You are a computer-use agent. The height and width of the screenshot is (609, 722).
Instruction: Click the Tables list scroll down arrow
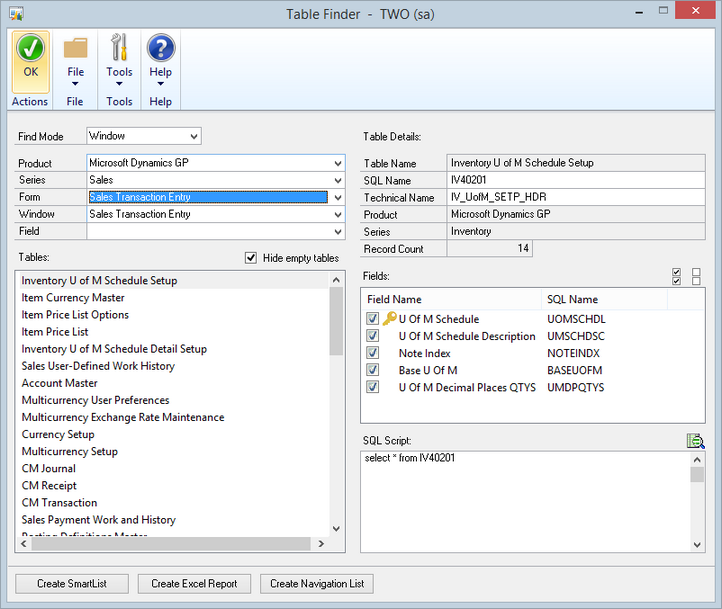click(336, 528)
